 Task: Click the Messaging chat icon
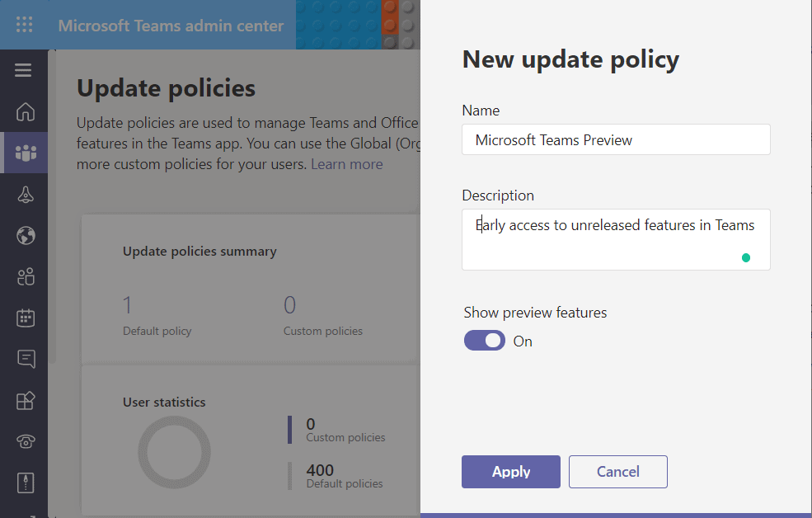(26, 359)
